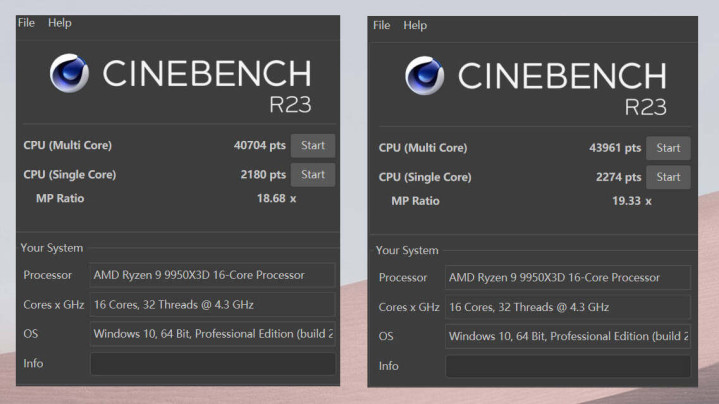Click MP Ratio label in left window
Screen dimensions: 719x404
60,199
